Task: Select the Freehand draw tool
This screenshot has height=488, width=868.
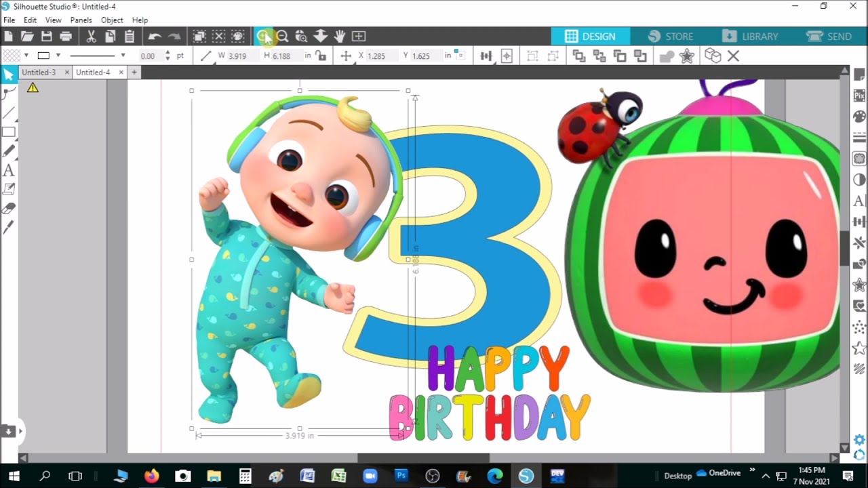Action: point(9,151)
